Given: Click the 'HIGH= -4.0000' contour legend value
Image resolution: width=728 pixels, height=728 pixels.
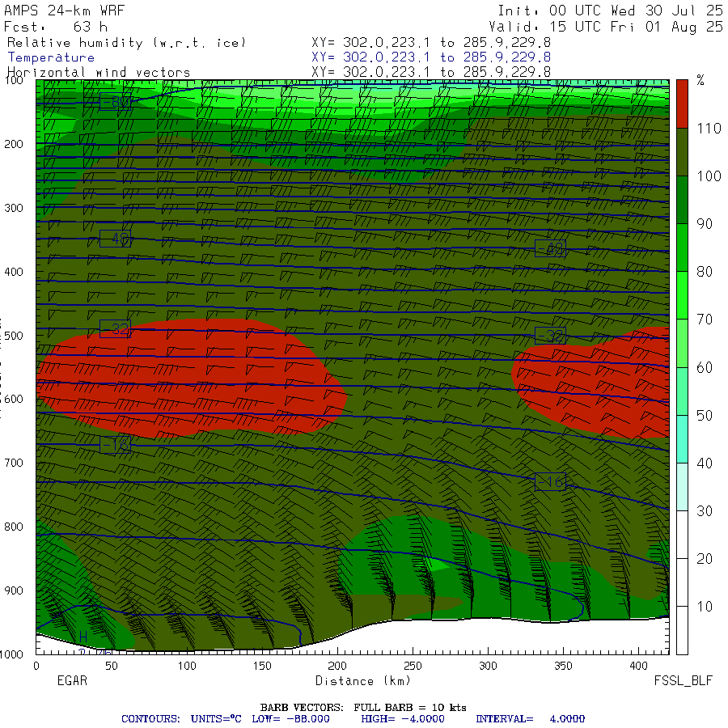Looking at the screenshot, I should pyautogui.click(x=403, y=719).
